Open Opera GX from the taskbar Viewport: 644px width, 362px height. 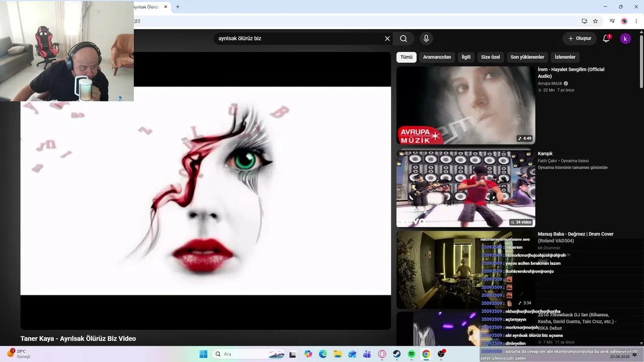point(382,354)
